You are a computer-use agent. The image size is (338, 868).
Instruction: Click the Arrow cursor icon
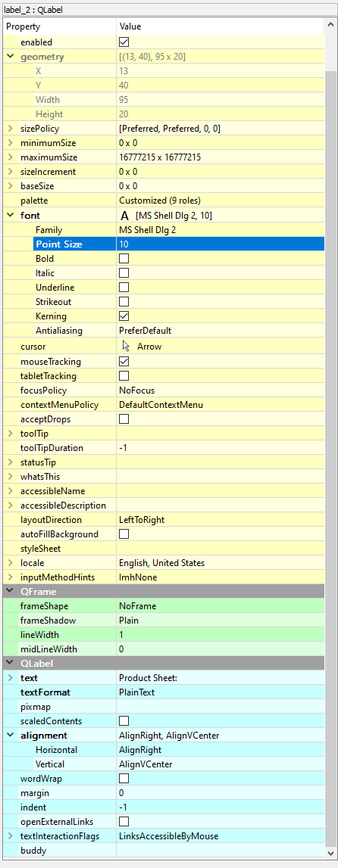click(127, 347)
